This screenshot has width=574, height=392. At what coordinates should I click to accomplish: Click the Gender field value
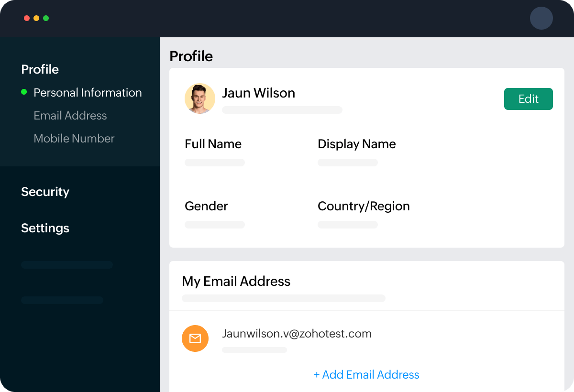[x=215, y=225]
